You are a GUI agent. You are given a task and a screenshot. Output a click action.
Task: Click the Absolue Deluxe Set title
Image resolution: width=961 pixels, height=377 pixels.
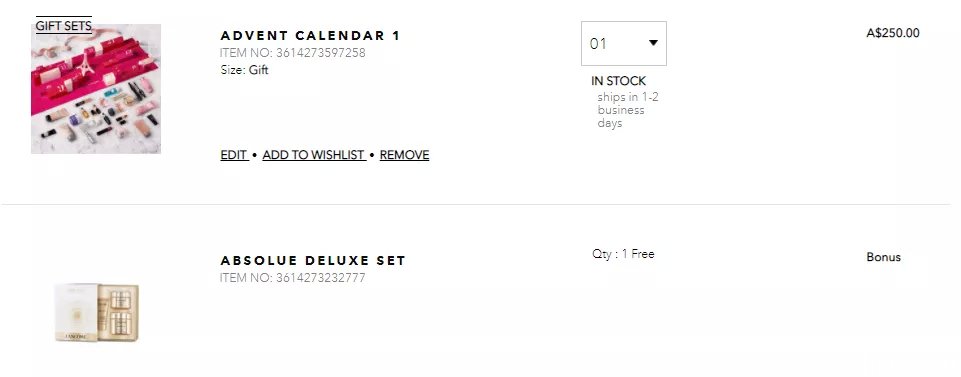[313, 261]
